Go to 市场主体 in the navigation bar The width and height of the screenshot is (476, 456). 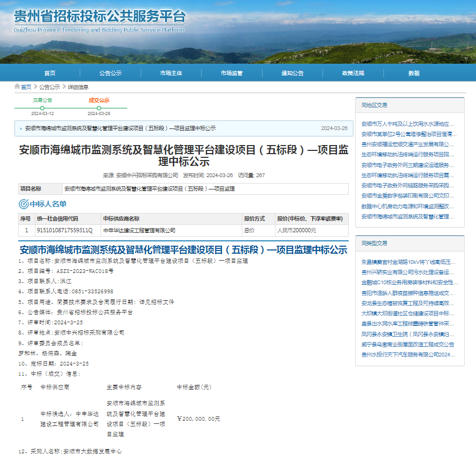coord(171,73)
